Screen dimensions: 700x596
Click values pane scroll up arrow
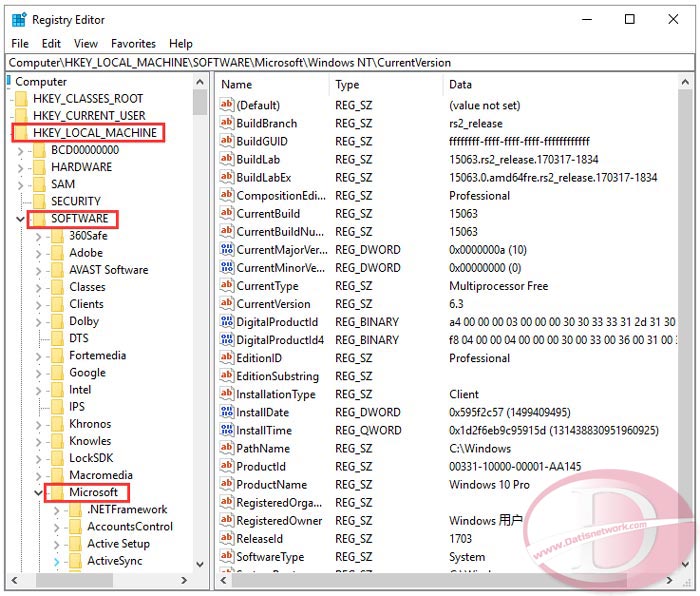tap(685, 82)
